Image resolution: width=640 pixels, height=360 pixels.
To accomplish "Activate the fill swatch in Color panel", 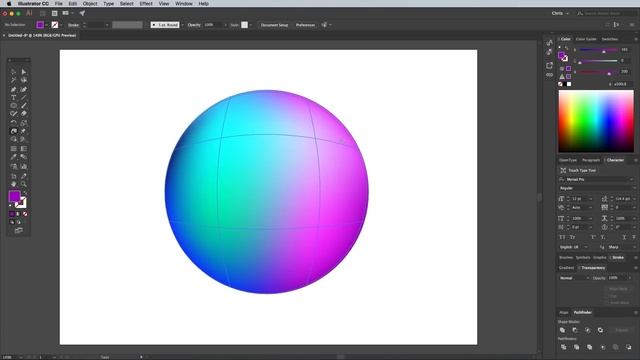I will 562,55.
